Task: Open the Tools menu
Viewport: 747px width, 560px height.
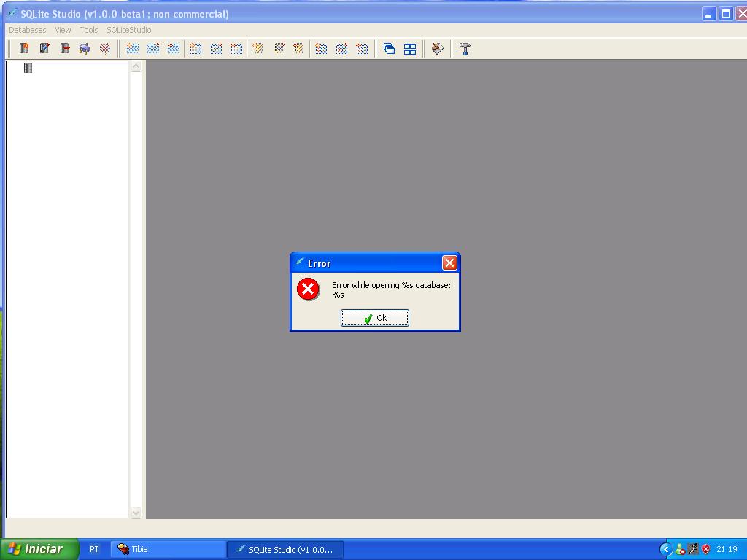Action: pos(88,30)
